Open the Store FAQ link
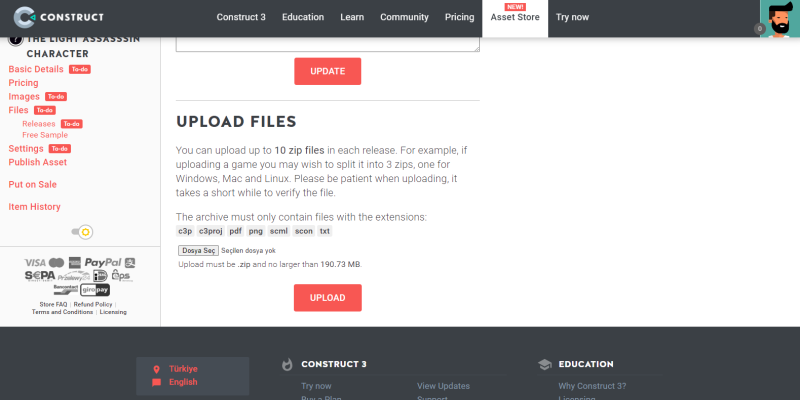The height and width of the screenshot is (400, 800). click(54, 305)
